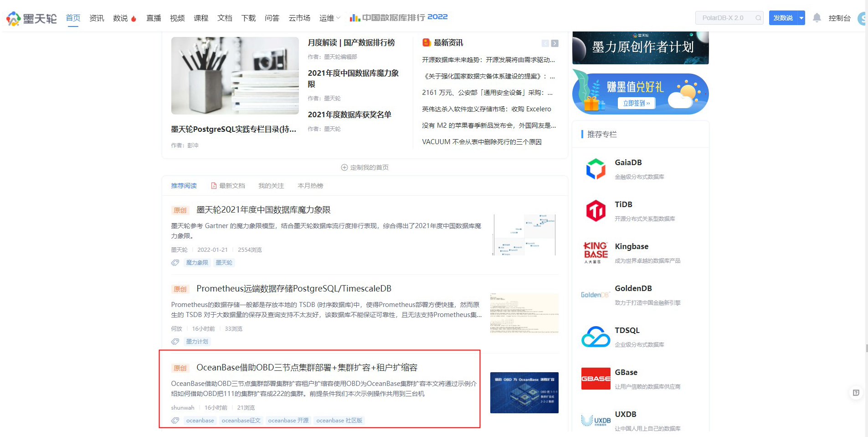Click the GBase logo icon
Image resolution: width=868 pixels, height=437 pixels.
(596, 379)
